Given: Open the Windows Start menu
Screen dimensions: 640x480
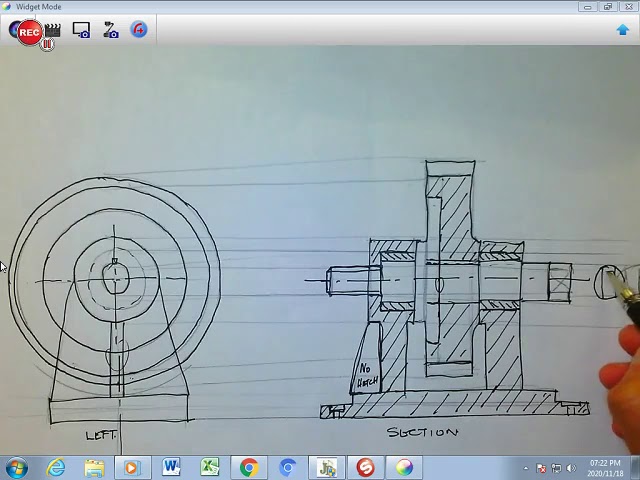Looking at the screenshot, I should click(17, 467).
